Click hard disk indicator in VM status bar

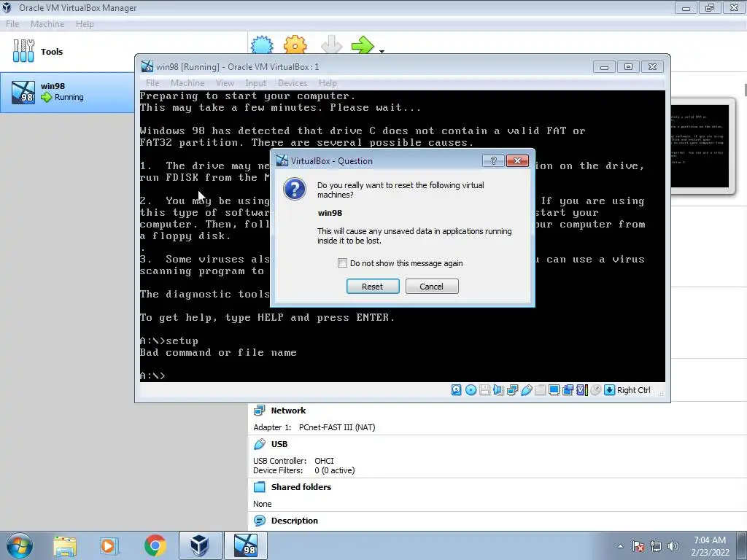457,390
